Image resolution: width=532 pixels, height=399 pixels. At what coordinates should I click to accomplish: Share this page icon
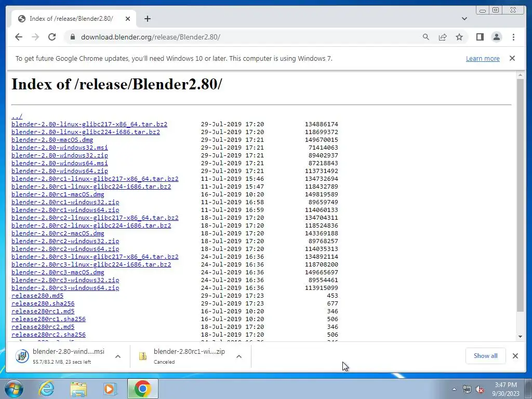pos(443,37)
